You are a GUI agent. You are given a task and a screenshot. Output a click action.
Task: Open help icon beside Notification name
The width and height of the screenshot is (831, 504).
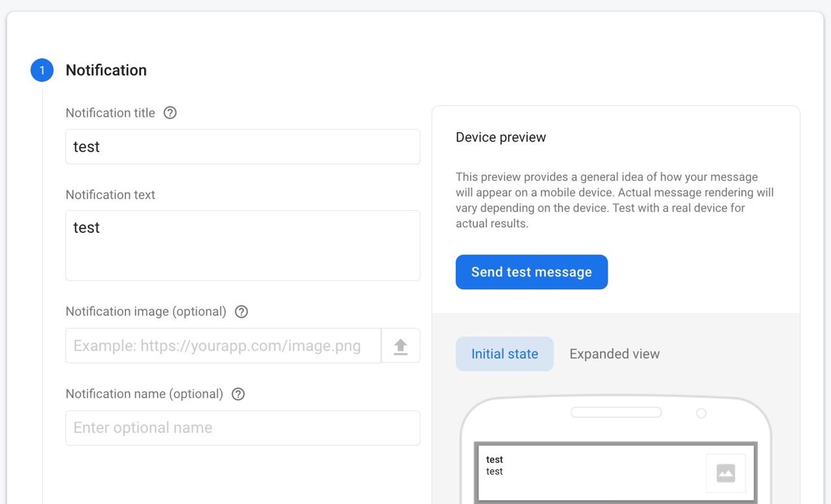tap(238, 394)
